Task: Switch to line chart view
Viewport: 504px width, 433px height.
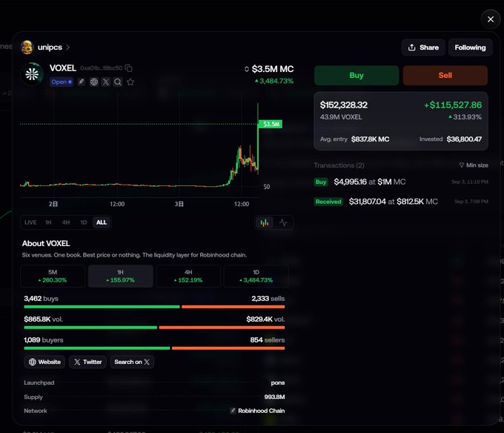Action: coord(283,222)
